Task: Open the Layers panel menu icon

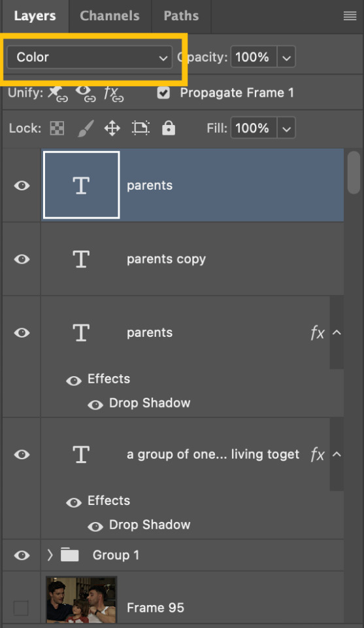Action: [x=350, y=16]
